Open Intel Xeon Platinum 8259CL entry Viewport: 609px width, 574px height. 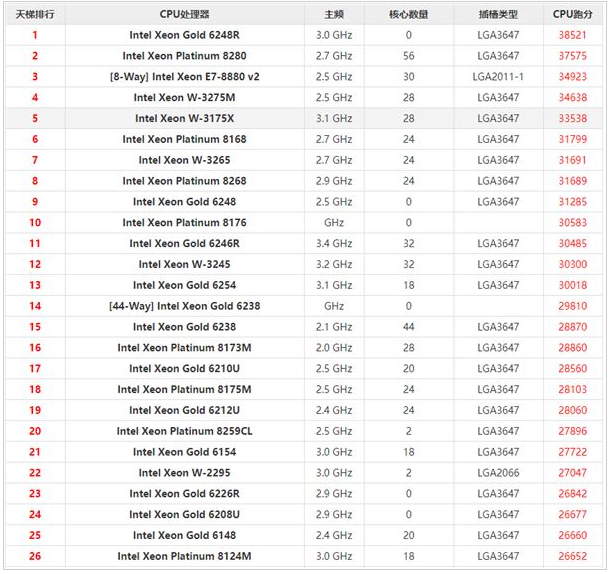tap(184, 431)
